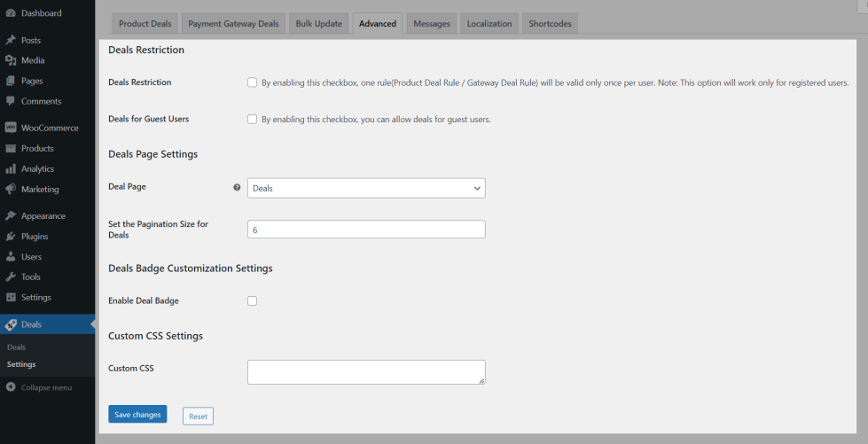The height and width of the screenshot is (444, 868).
Task: Click the 'Deals Page Settings' heading
Action: click(152, 154)
